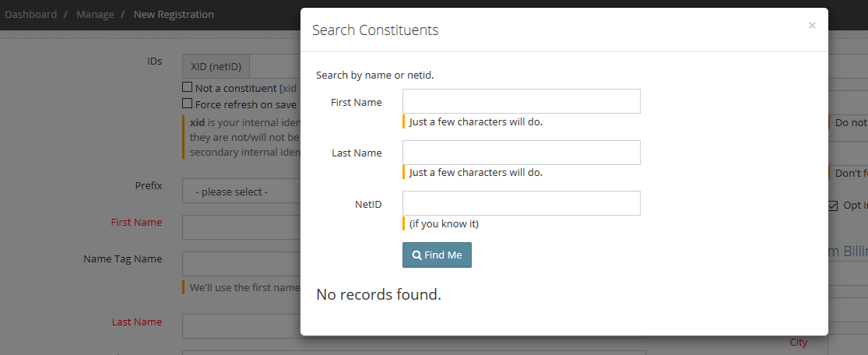This screenshot has height=355, width=868.
Task: Open the Prefix please select dropdown
Action: (x=241, y=192)
